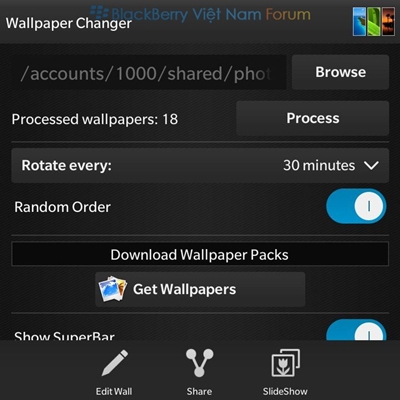Start the SlideShow icon

285,363
